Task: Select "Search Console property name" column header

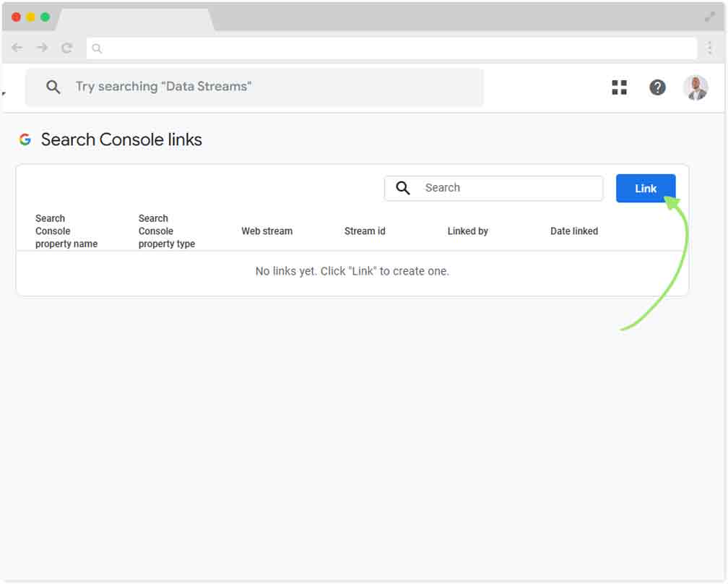Action: click(x=66, y=231)
